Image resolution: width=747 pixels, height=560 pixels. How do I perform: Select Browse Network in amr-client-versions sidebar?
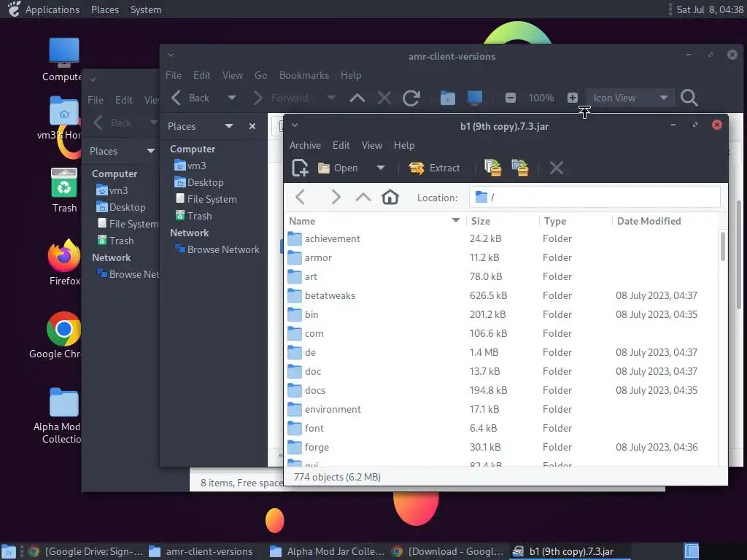point(217,249)
